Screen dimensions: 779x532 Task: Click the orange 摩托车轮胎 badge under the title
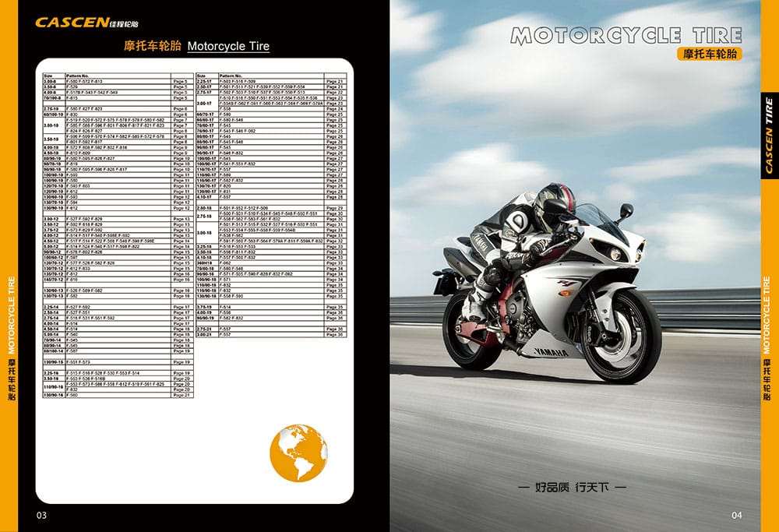point(709,55)
